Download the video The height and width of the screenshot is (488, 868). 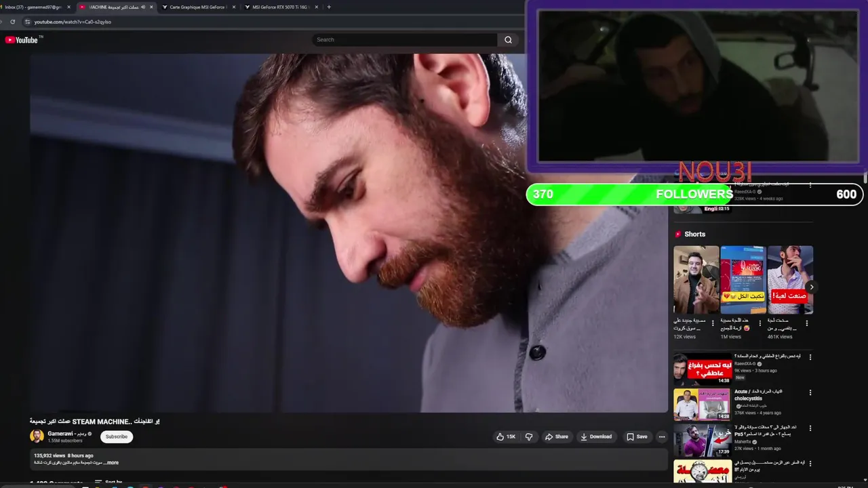click(x=596, y=436)
